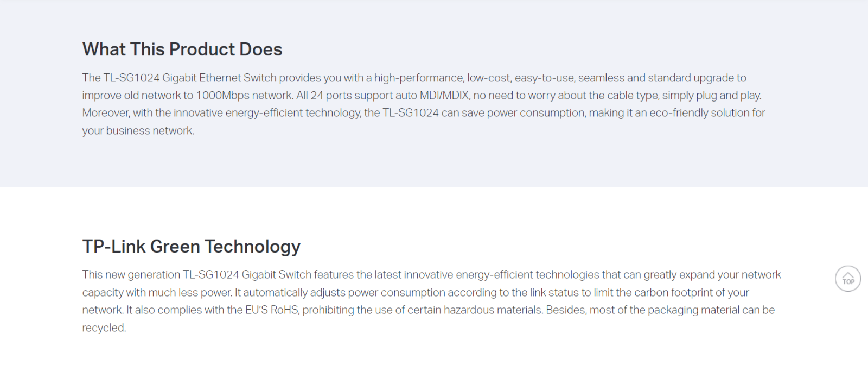Click the word "low-cost"
The height and width of the screenshot is (371, 868).
tap(489, 78)
